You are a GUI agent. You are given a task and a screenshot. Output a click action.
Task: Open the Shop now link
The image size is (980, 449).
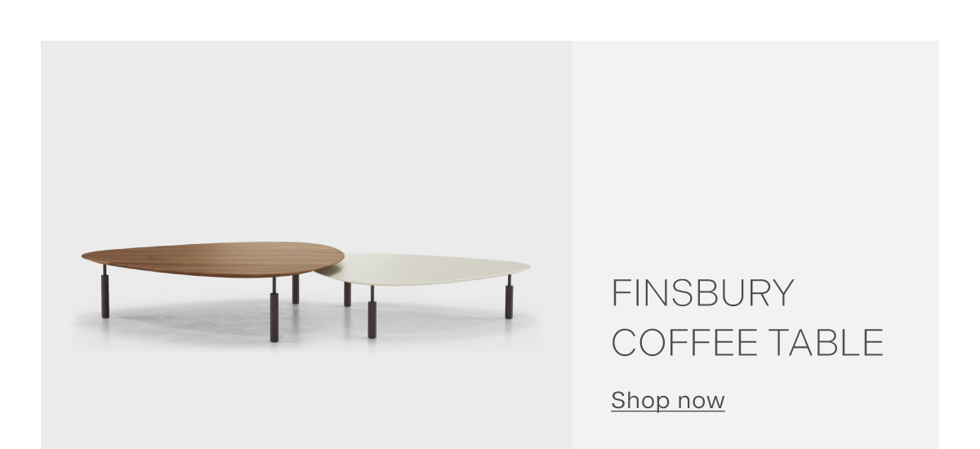(x=667, y=400)
